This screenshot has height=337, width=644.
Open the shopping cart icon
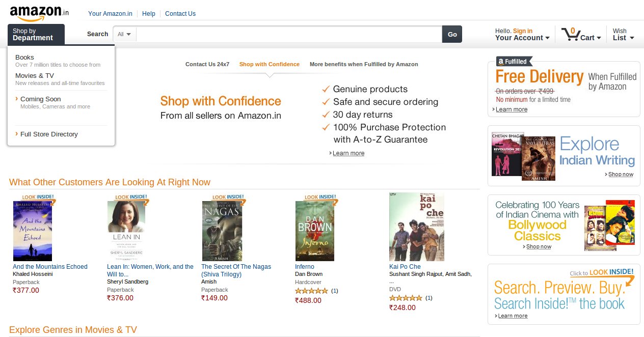[570, 35]
